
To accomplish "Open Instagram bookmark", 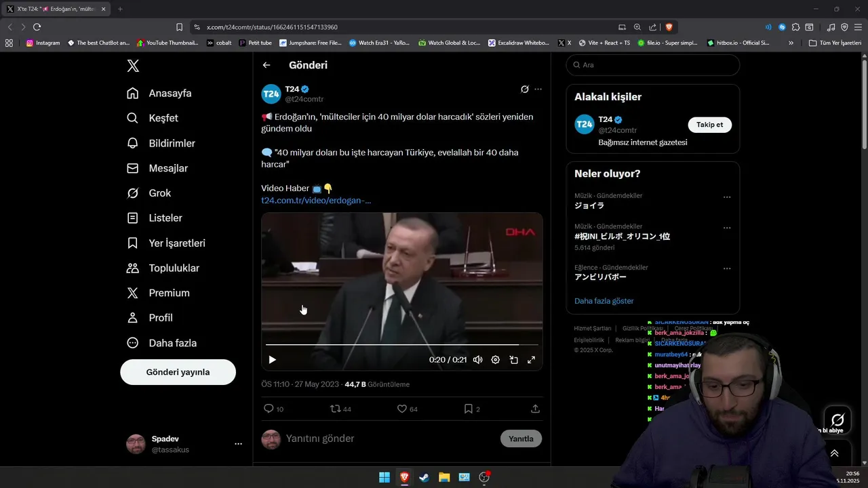I will point(43,43).
